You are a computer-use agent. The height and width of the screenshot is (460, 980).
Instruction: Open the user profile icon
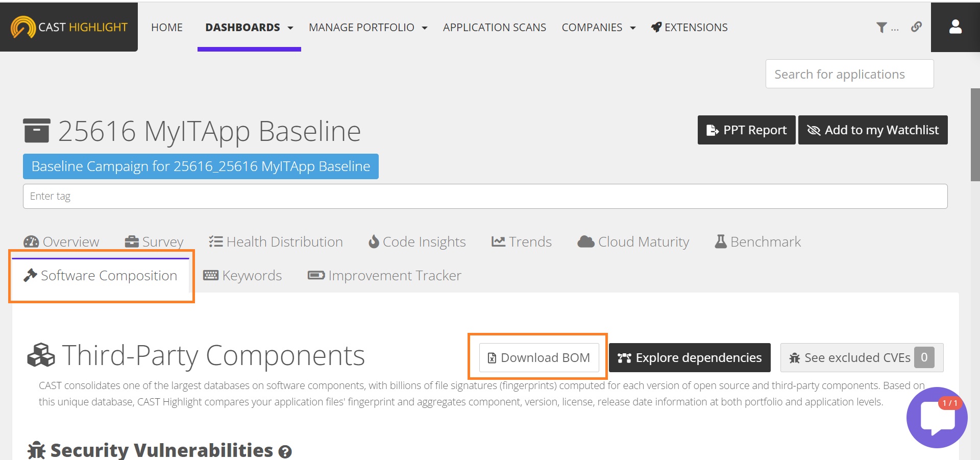(x=955, y=27)
